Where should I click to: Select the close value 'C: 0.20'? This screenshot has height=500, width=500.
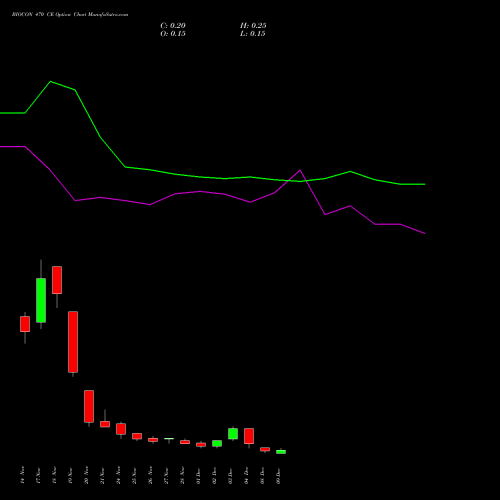pyautogui.click(x=173, y=26)
